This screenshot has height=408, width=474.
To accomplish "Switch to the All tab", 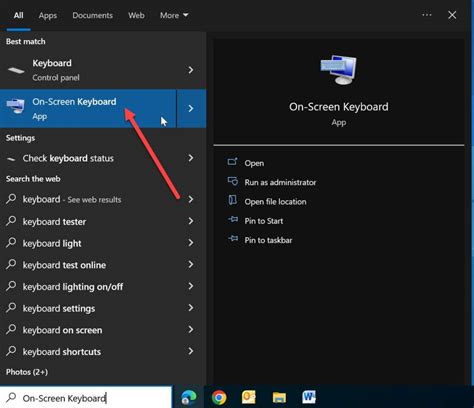I will (18, 15).
